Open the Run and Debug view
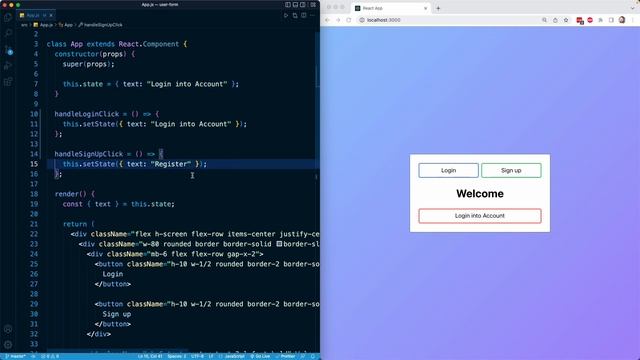This screenshot has height=360, width=640. point(8,66)
